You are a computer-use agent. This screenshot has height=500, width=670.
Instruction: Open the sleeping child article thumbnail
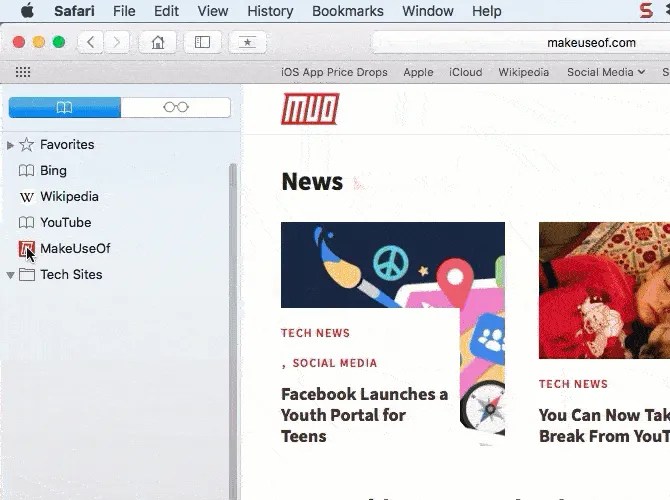pos(604,290)
